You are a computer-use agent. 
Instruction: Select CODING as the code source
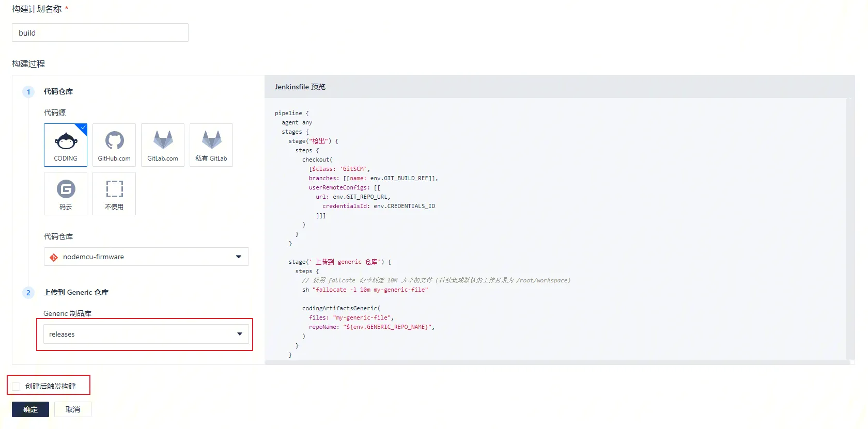point(66,145)
